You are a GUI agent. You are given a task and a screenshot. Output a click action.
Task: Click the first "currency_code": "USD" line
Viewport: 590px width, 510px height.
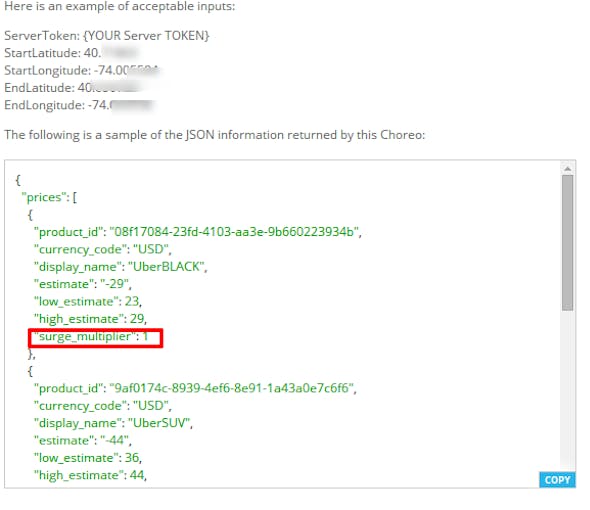coord(103,249)
